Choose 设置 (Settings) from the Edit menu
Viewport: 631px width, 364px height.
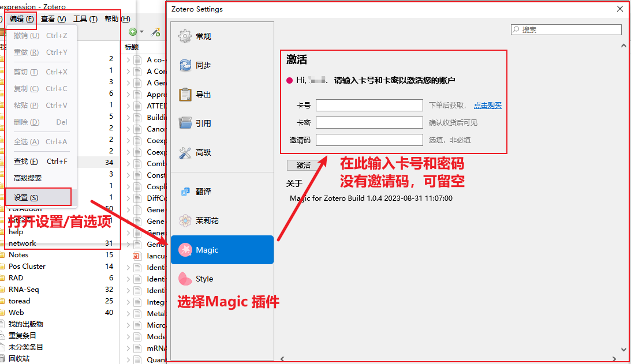pyautogui.click(x=26, y=198)
